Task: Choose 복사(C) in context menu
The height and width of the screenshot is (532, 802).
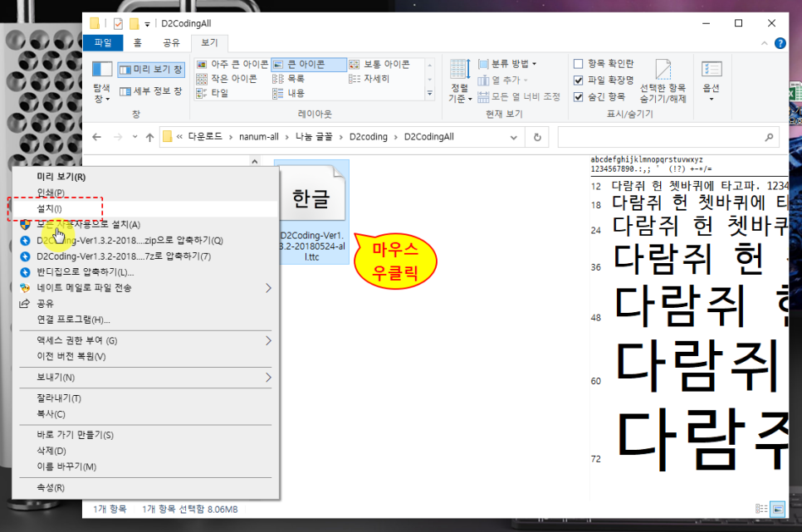Action: click(x=146, y=414)
